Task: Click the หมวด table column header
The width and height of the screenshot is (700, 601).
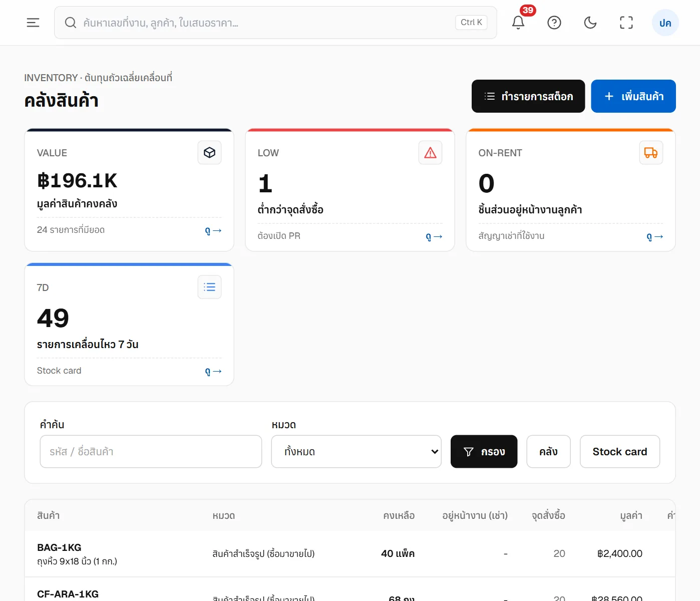Action: click(x=224, y=515)
